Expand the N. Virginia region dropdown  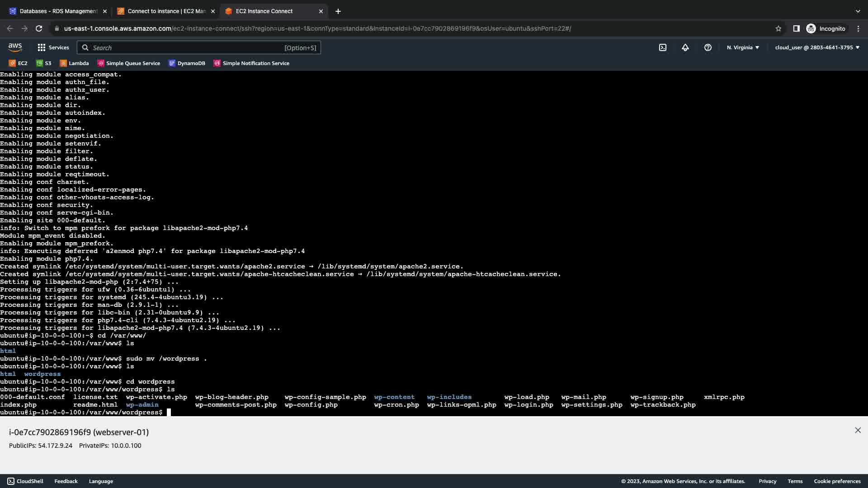point(743,47)
